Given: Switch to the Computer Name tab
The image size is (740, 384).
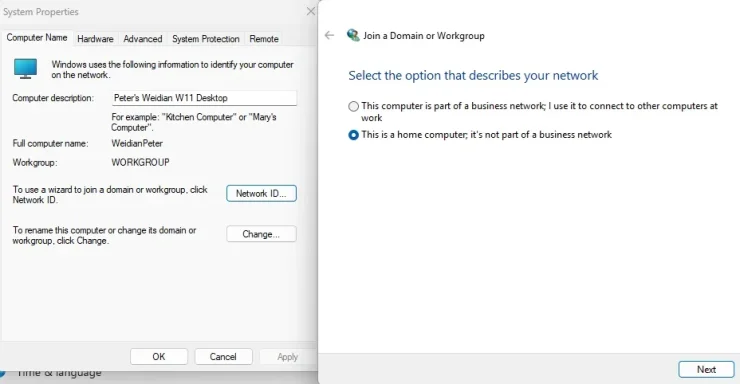Looking at the screenshot, I should click(37, 38).
